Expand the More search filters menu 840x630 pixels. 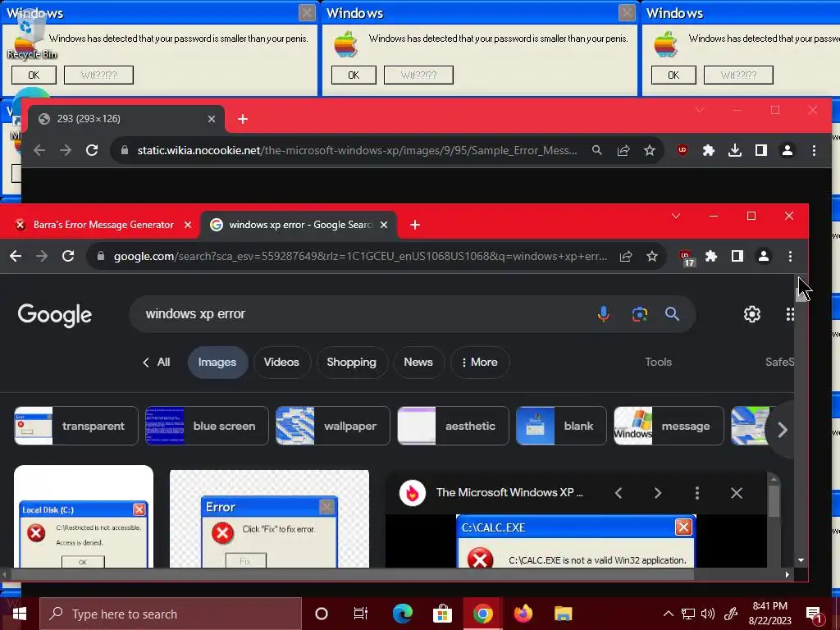480,362
